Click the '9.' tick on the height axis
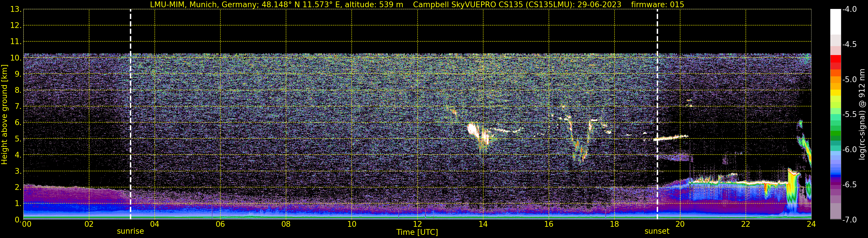The height and width of the screenshot is (238, 868). pyautogui.click(x=18, y=74)
